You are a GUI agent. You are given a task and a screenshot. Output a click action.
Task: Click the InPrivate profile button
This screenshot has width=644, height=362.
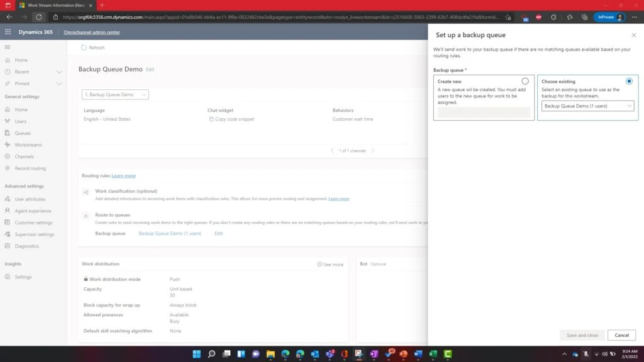609,17
